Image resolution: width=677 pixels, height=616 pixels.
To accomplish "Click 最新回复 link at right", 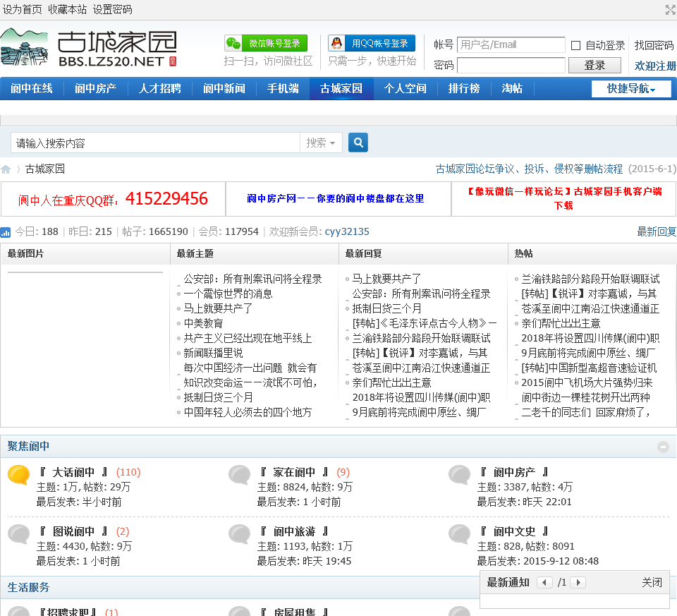I will point(657,231).
